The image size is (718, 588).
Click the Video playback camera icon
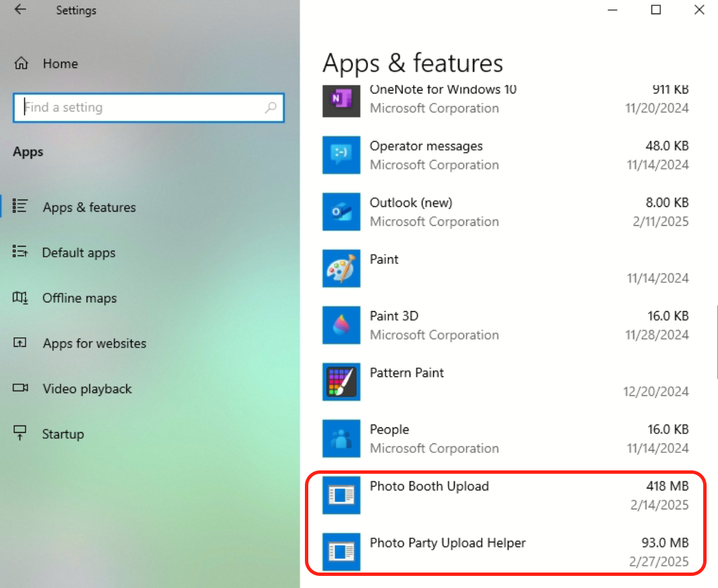20,388
